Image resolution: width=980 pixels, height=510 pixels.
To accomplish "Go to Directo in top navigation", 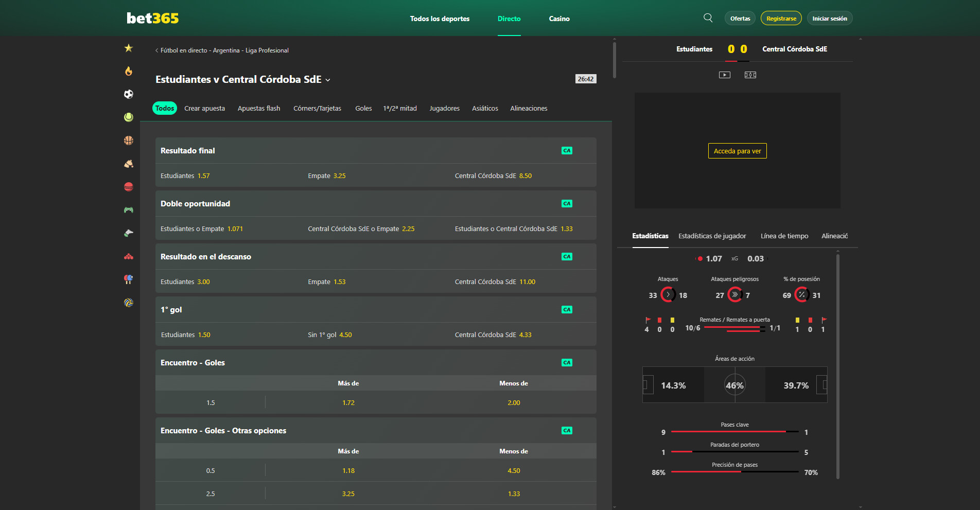I will [509, 19].
